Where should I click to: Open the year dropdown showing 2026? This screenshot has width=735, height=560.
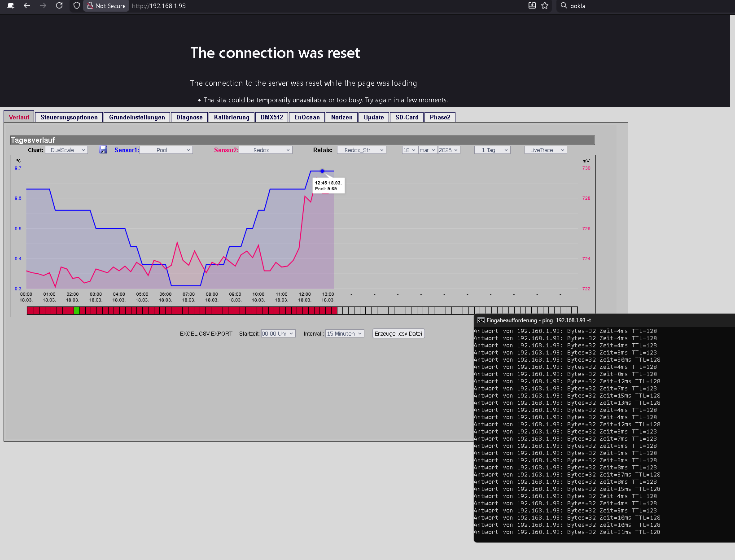point(449,150)
